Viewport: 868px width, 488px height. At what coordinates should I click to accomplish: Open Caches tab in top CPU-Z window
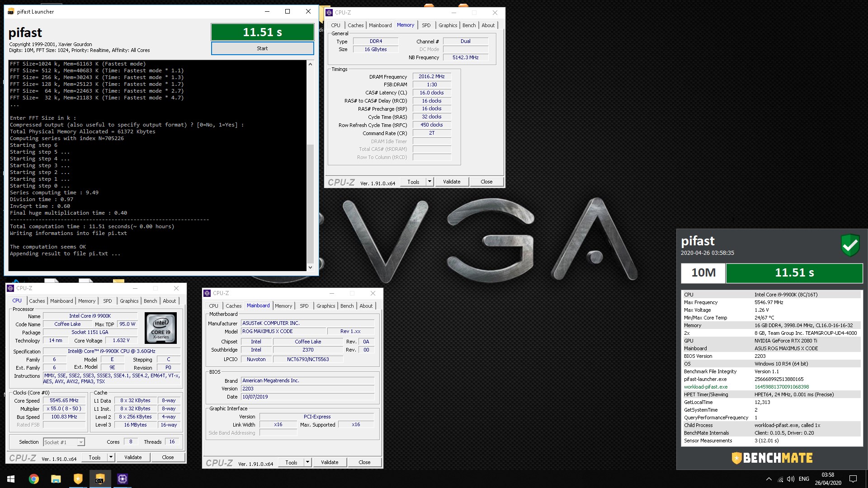355,25
